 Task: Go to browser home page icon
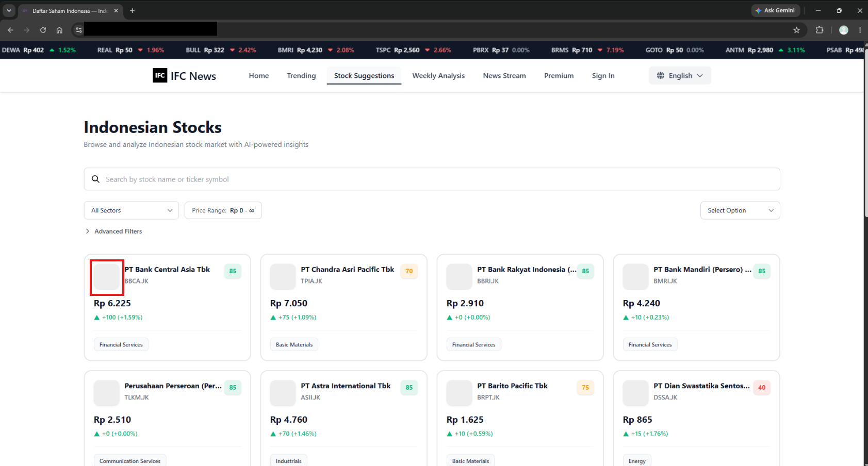(x=59, y=30)
